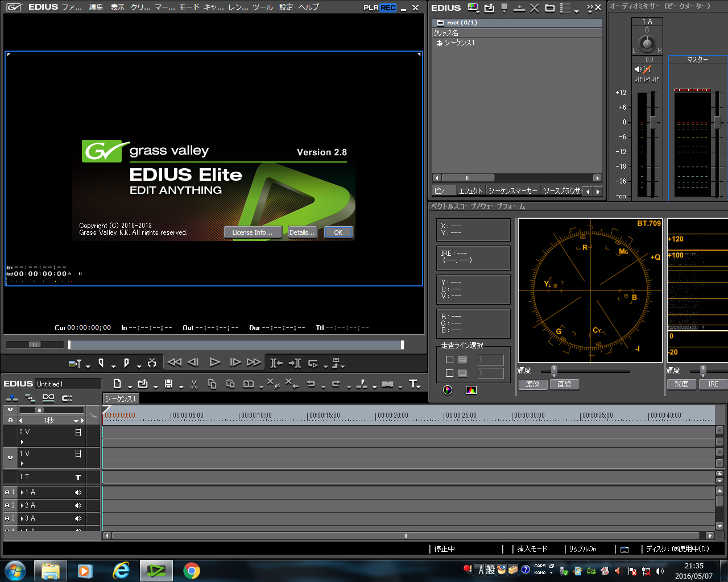728x582 pixels.
Task: Switch to the エフェクト tab
Action: coord(470,191)
